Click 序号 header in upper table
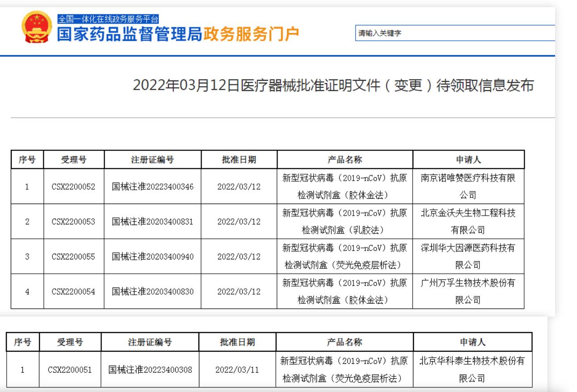This screenshot has height=392, width=577. (27, 160)
